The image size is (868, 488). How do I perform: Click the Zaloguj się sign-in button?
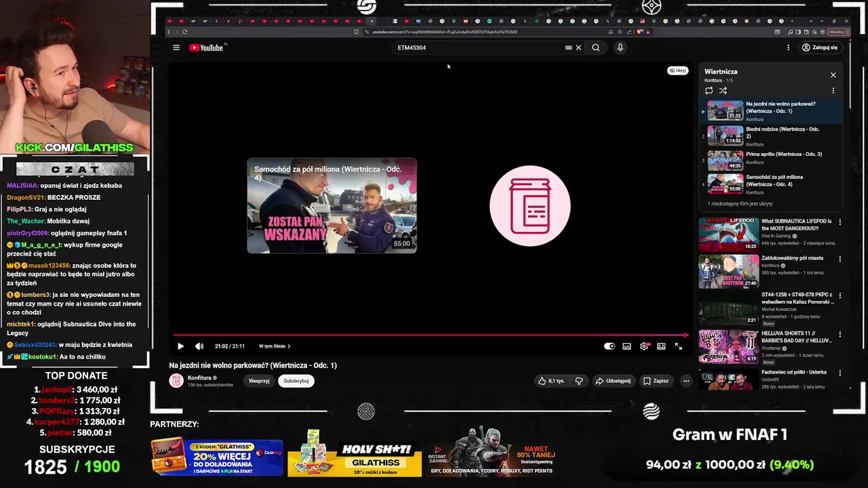[819, 47]
